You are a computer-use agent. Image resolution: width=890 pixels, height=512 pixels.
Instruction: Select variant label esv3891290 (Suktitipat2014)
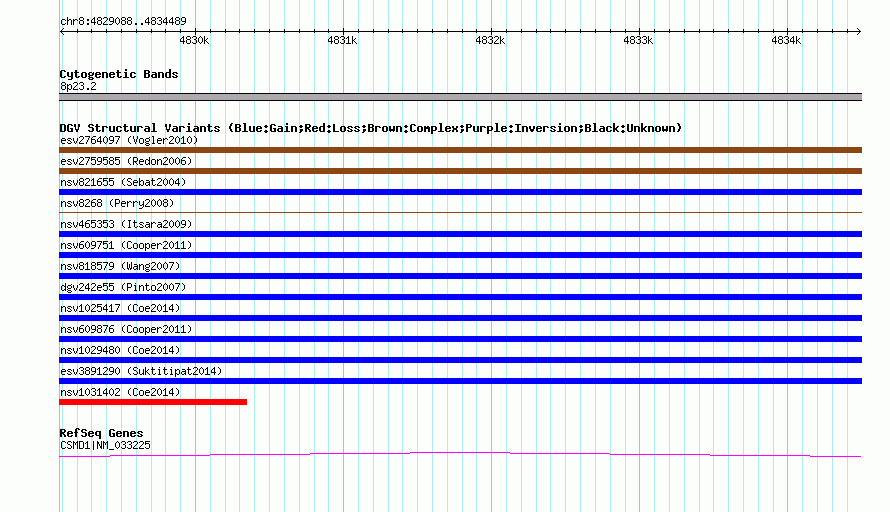coord(141,371)
